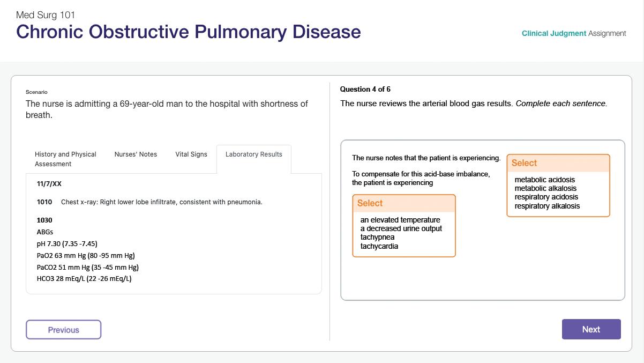Open the acid-base imbalance Select dropdown header

[558, 163]
